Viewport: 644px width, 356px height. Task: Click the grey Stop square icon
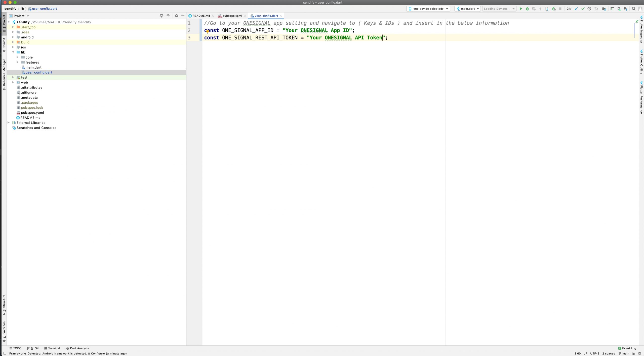(x=560, y=9)
